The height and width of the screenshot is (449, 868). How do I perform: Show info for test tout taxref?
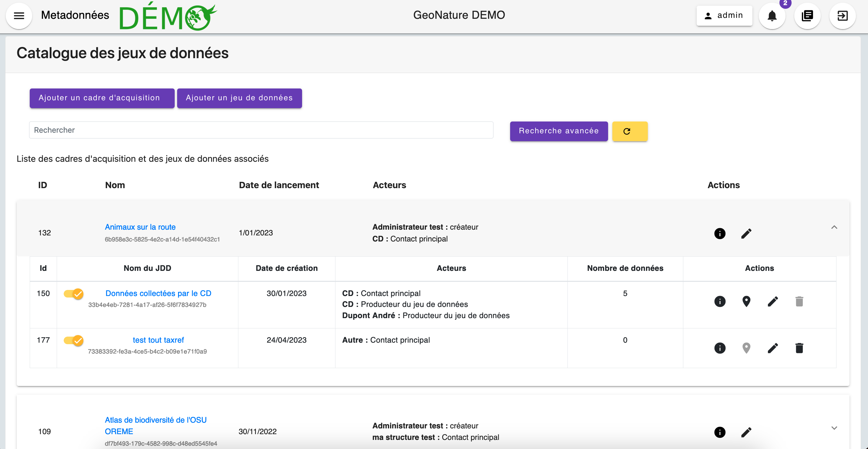720,348
